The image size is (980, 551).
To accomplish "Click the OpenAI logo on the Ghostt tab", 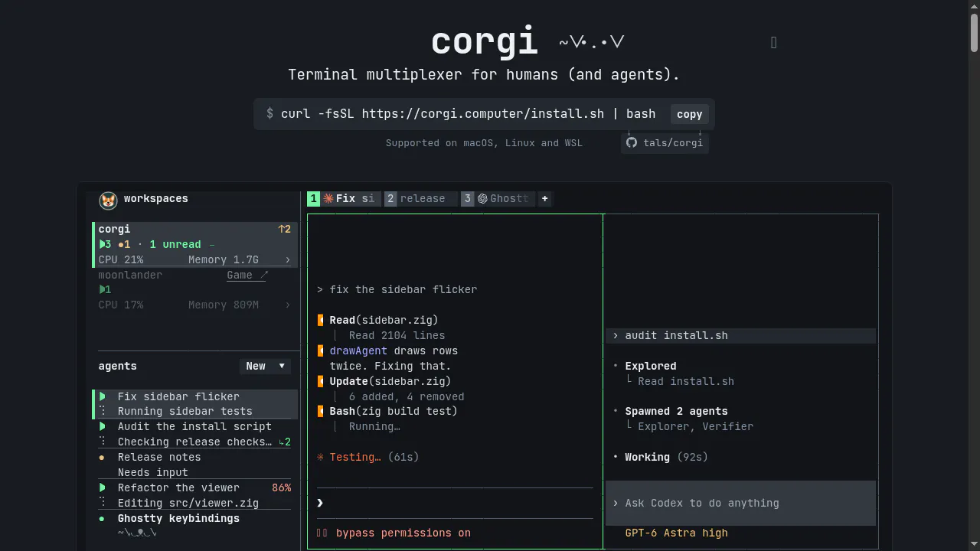I will [x=482, y=198].
